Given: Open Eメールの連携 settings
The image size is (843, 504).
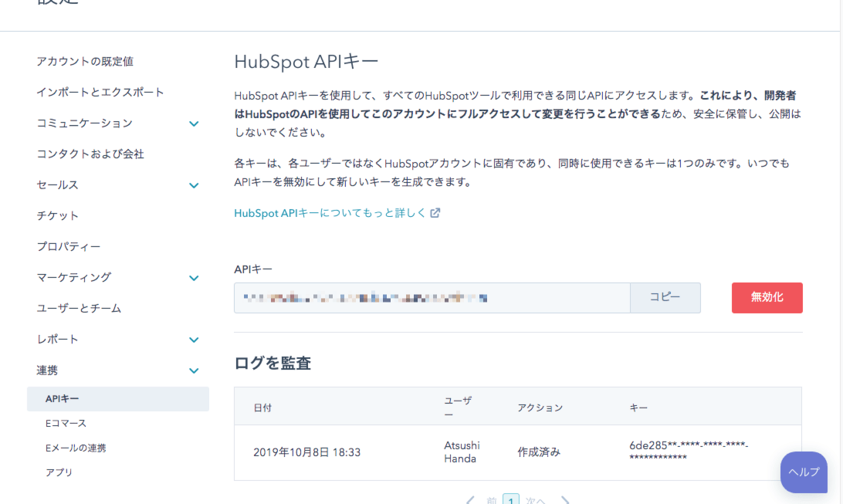Looking at the screenshot, I should [76, 448].
